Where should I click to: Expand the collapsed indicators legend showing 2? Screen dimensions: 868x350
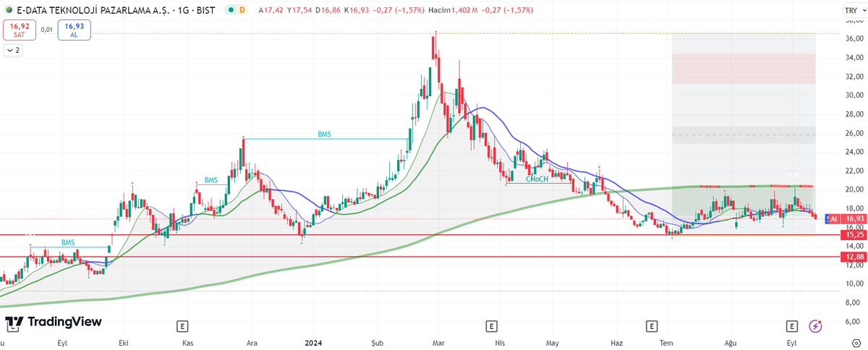click(x=13, y=51)
